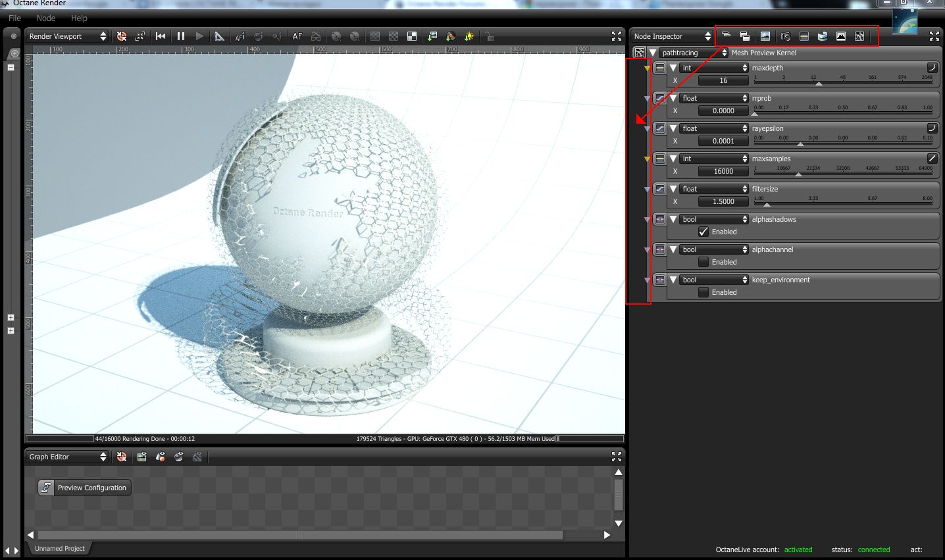Viewport: 945px width, 560px height.
Task: Maximize the Render Viewport panel
Action: click(x=617, y=36)
